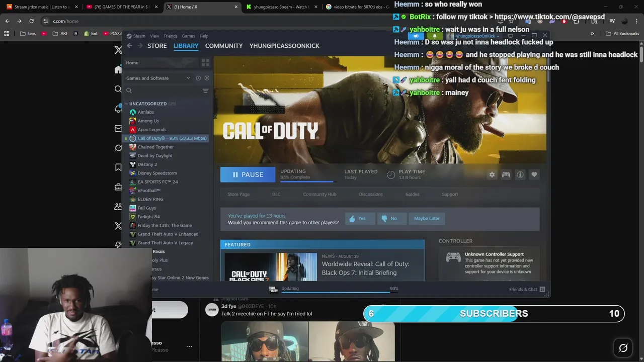This screenshot has height=362, width=644.
Task: Expand Games and Software filter dropdown
Action: (x=158, y=78)
